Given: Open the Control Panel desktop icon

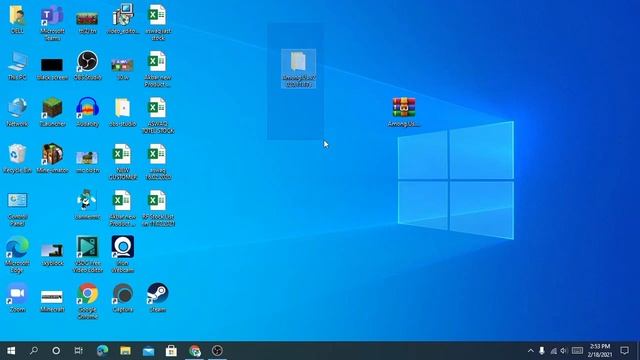Looking at the screenshot, I should (17, 209).
